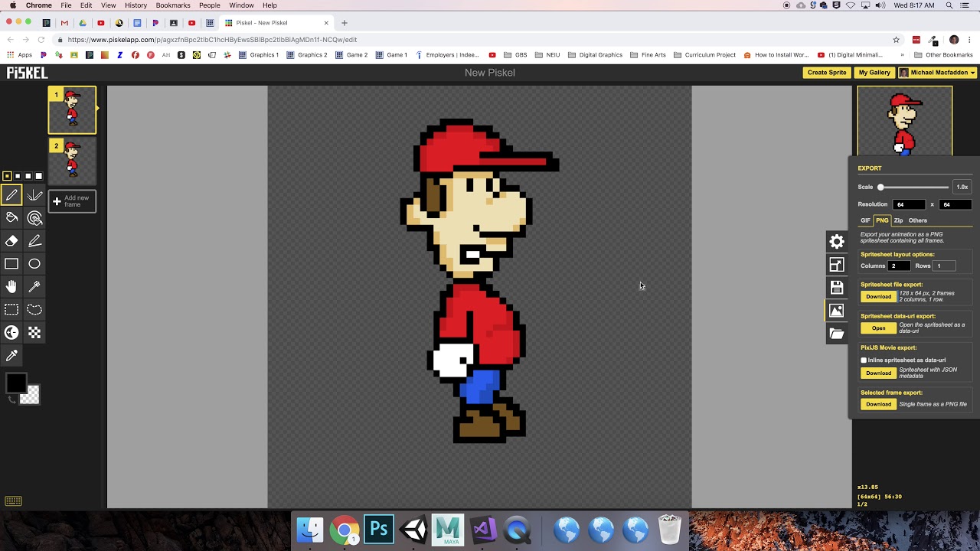The height and width of the screenshot is (551, 980).
Task: Open spritesheet as data-uri
Action: 878,328
